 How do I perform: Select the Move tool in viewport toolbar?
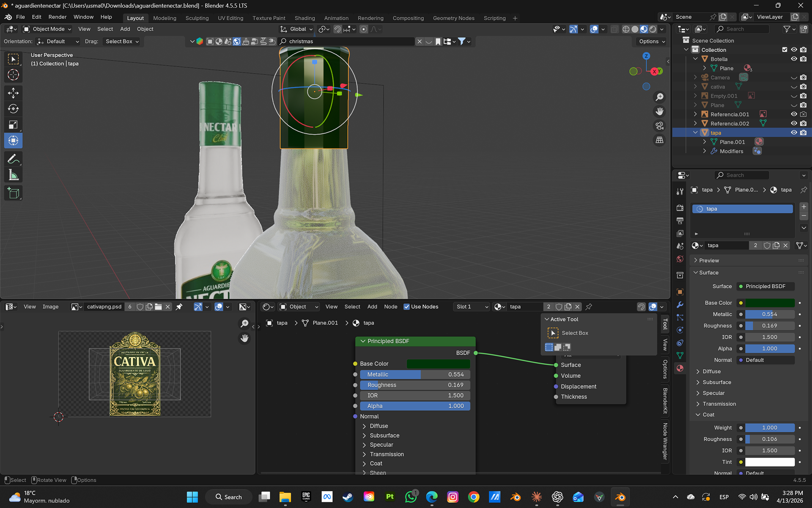pyautogui.click(x=13, y=93)
